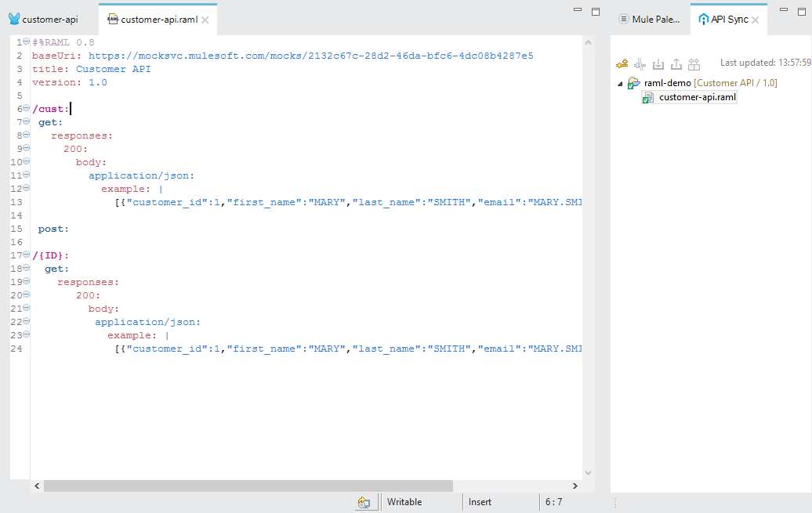Select customer-api.raml in the API Sync tree
This screenshot has height=513, width=812.
point(697,98)
